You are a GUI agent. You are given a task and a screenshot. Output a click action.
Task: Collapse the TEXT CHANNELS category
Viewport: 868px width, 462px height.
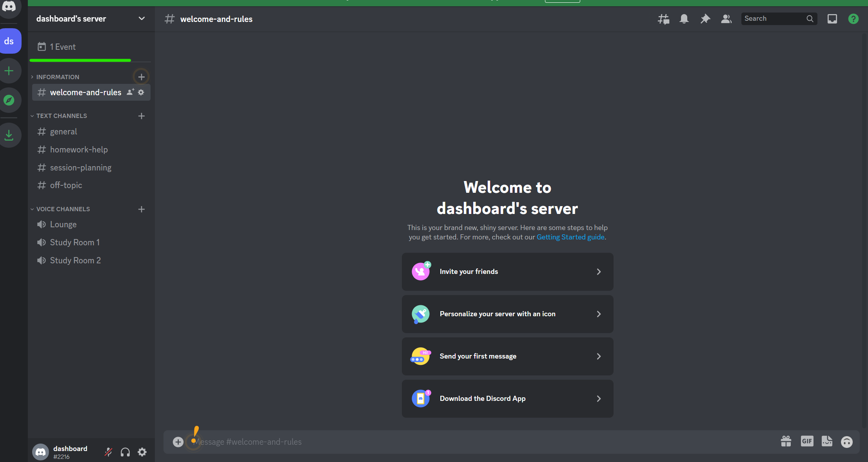[61, 115]
